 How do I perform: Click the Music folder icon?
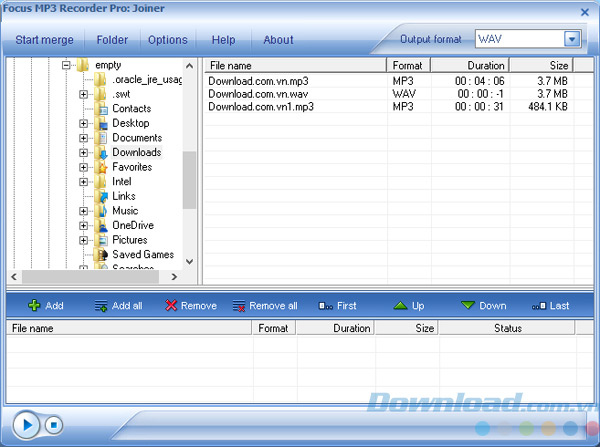tap(101, 210)
